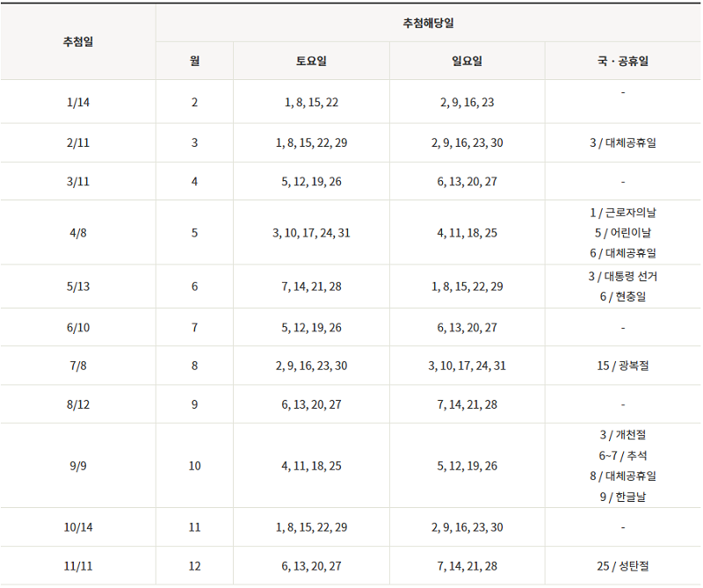Select the 일요일 column header
Viewport: 703px width, 588px height.
point(467,62)
